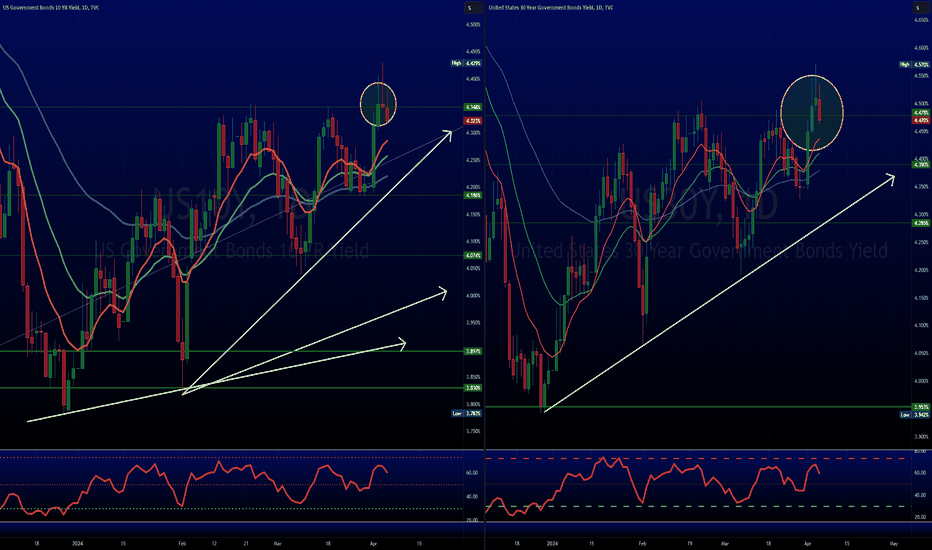Click the Low price label on the 30 Year scale

click(915, 414)
